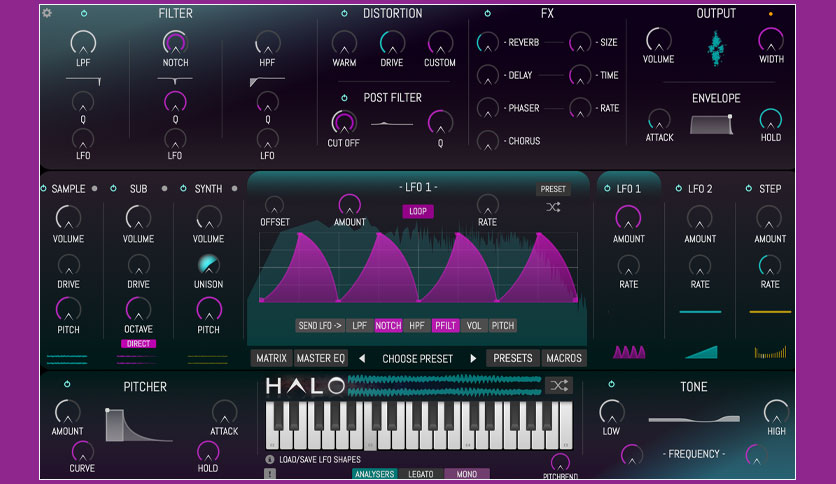Click the pitcher envelope curve display

[x=139, y=425]
